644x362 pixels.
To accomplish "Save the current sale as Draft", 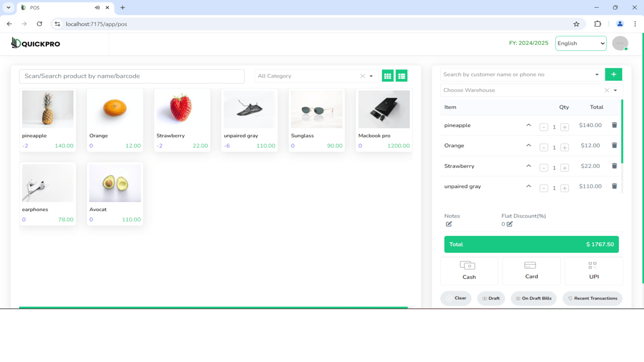I will pyautogui.click(x=491, y=298).
